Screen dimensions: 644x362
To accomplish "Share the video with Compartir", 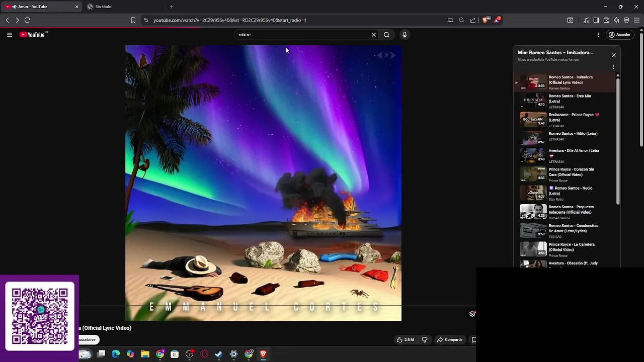I will [x=449, y=340].
